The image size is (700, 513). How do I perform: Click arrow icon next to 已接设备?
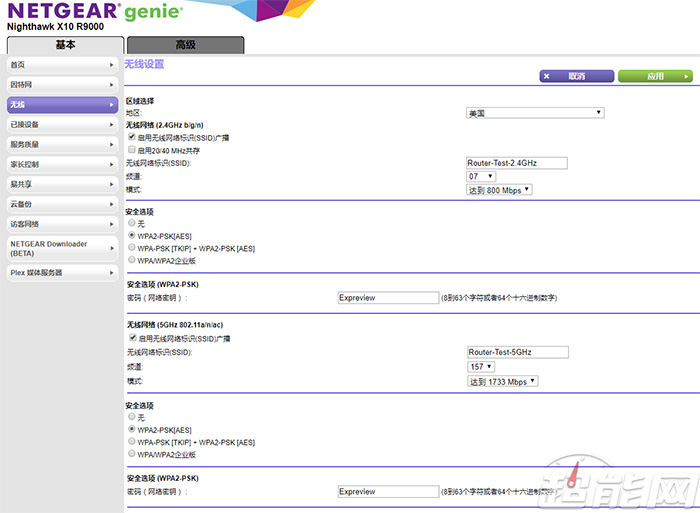112,125
